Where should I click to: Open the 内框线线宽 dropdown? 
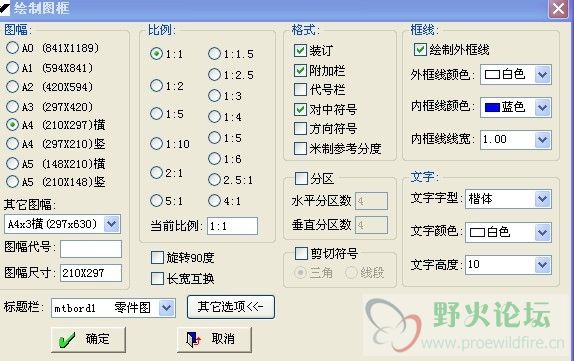click(543, 139)
